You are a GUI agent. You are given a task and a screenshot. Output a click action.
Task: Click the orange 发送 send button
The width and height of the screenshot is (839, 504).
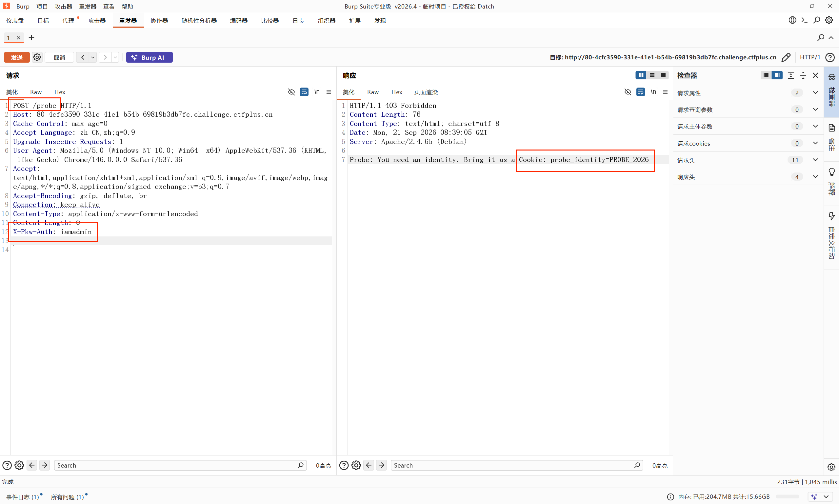[x=17, y=57]
